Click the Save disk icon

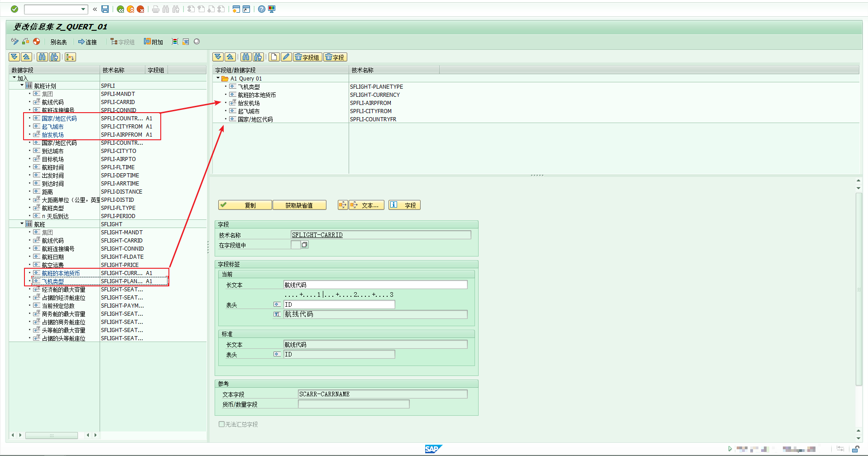tap(105, 9)
